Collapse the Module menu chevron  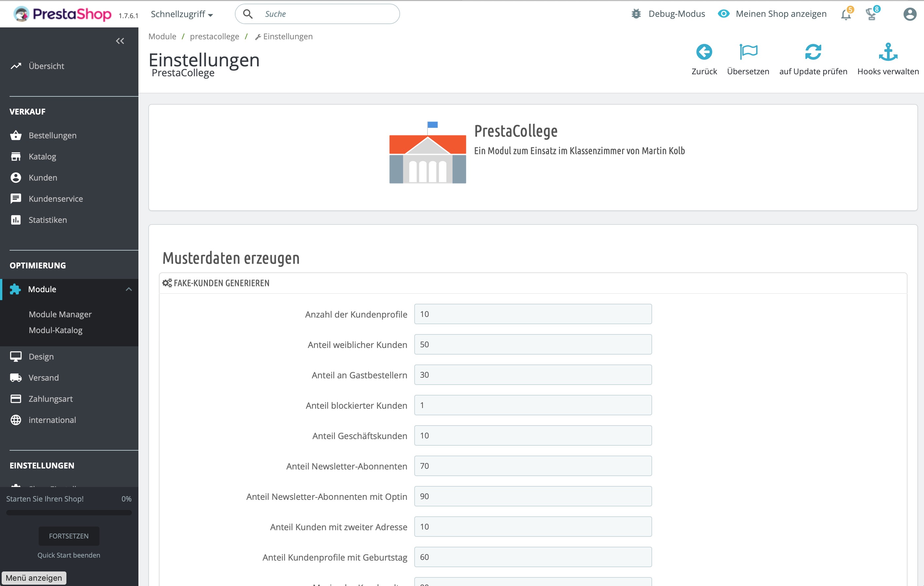pos(129,289)
